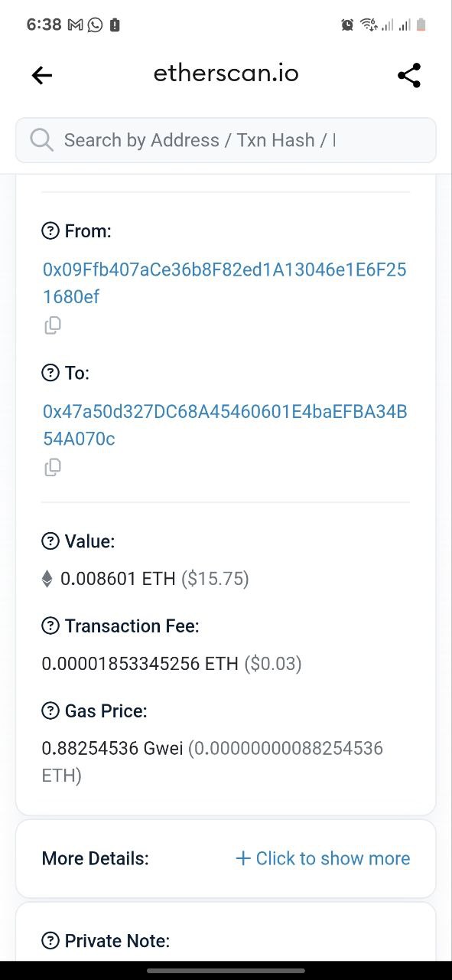The width and height of the screenshot is (452, 980).
Task: Tap the share icon
Action: (x=409, y=75)
